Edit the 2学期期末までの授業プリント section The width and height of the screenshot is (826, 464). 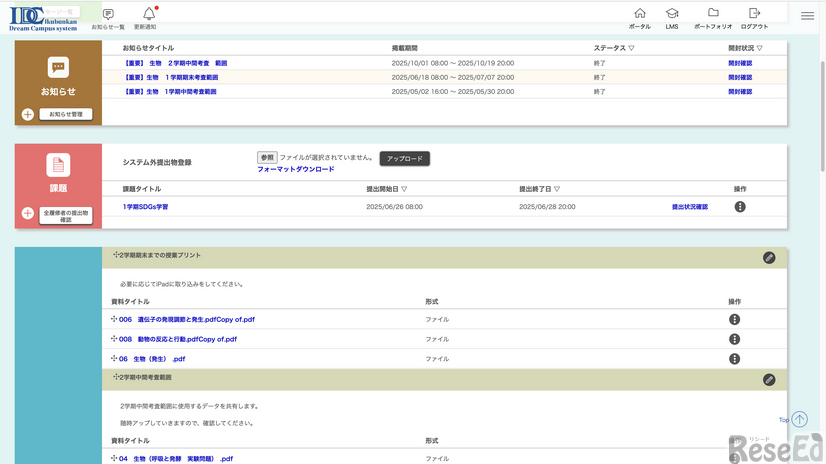coord(769,258)
